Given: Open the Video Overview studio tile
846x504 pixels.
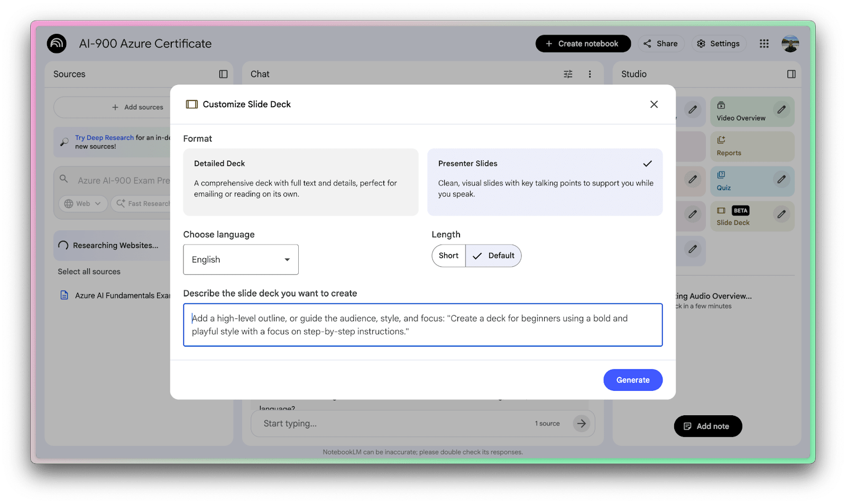Looking at the screenshot, I should pos(752,111).
